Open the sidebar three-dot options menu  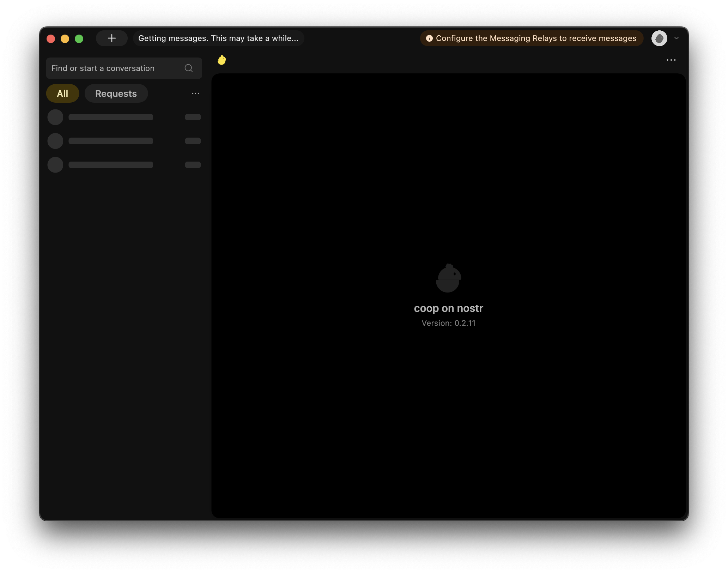[x=195, y=94]
